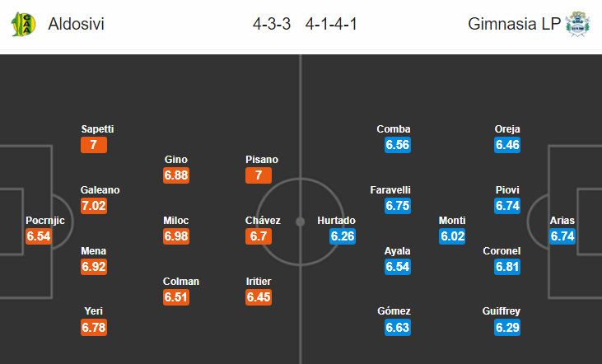Click Hurtado's 6.26 rating badge
This screenshot has height=364, width=602.
[343, 236]
